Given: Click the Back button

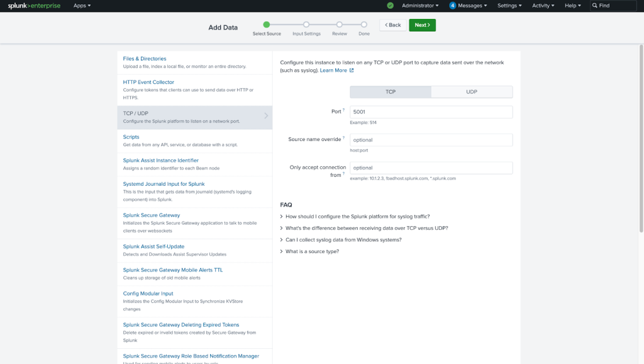Looking at the screenshot, I should (392, 25).
